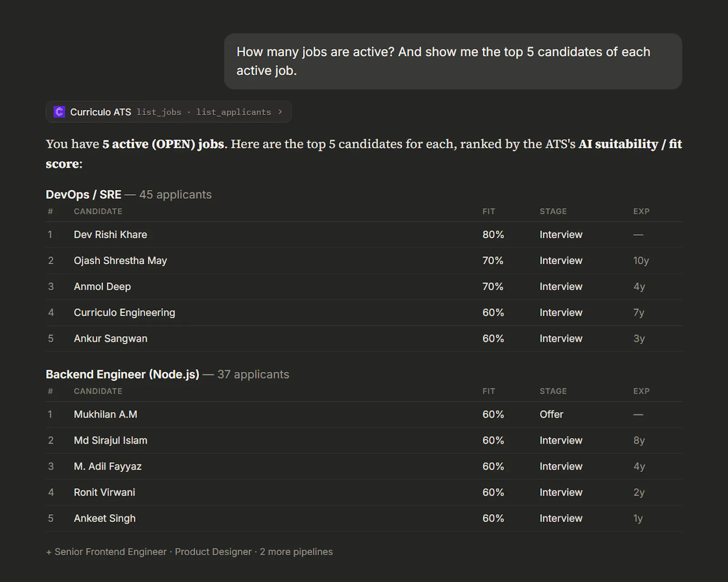728x582 pixels.
Task: Click Anmol Deep's 70% fit score
Action: (x=493, y=286)
